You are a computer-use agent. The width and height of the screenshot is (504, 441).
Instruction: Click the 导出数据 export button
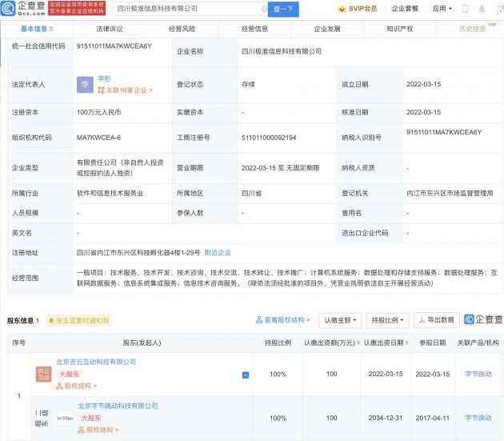coord(437,320)
